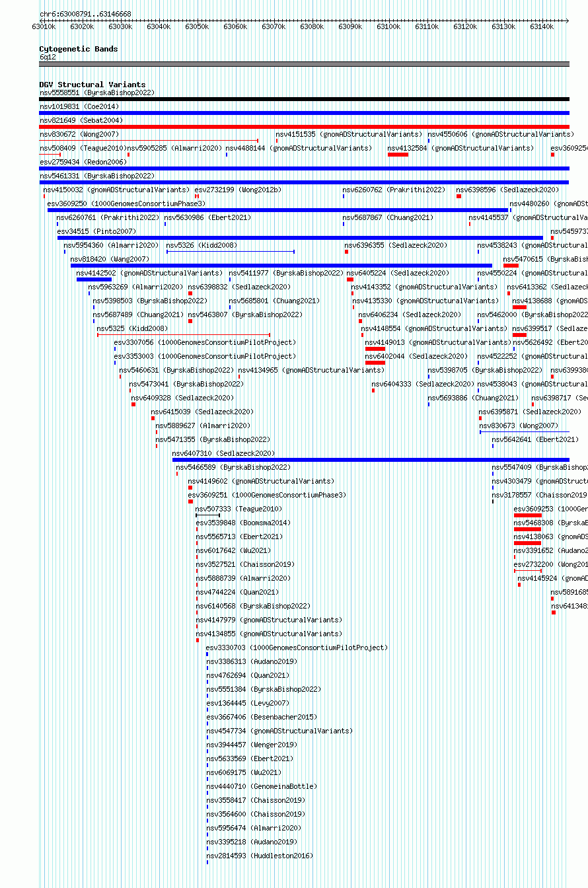Screen dimensions: 588x888
Task: Click the nsv5642641 (Ebert2021) label
Action: click(x=535, y=439)
